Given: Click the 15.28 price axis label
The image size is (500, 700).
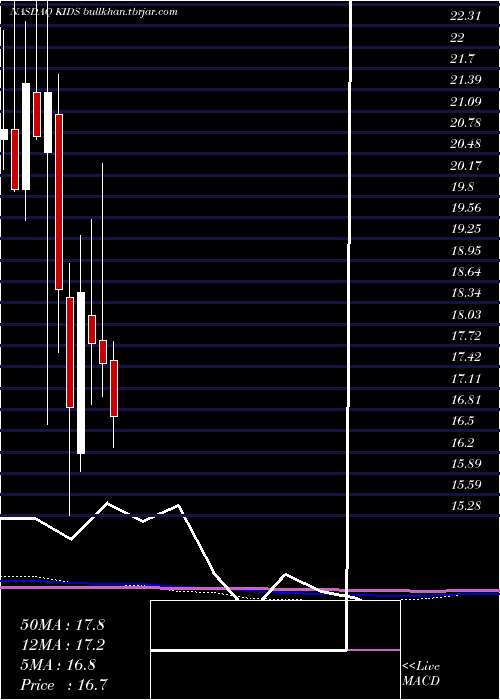Looking at the screenshot, I should (x=466, y=506).
